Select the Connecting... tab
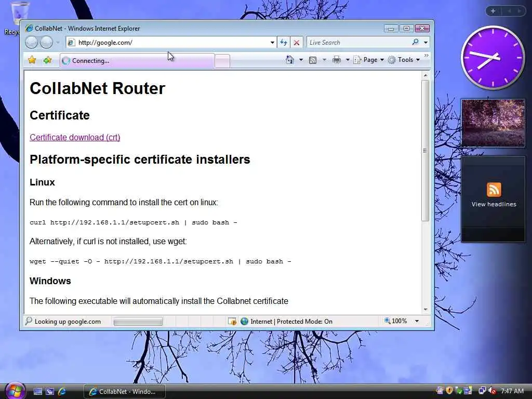 (137, 61)
